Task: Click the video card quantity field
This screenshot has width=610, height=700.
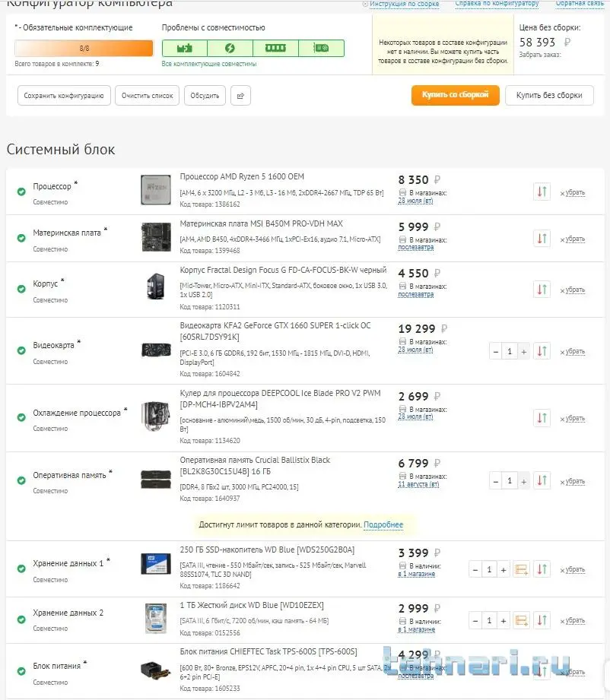Action: tap(510, 352)
